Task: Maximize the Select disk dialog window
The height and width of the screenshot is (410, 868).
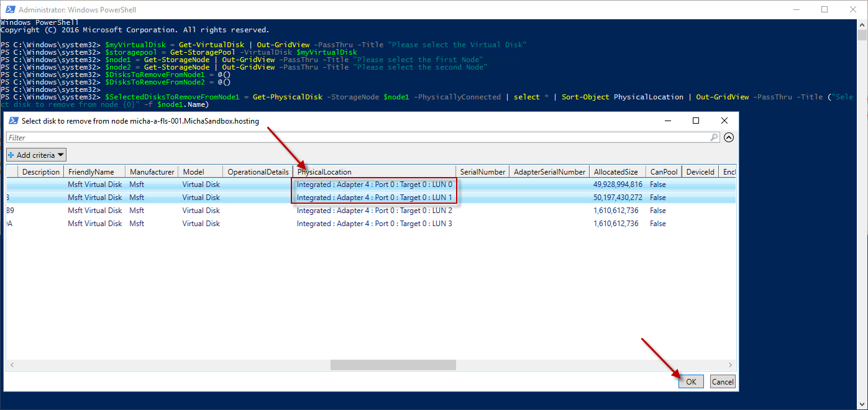Action: tap(696, 121)
